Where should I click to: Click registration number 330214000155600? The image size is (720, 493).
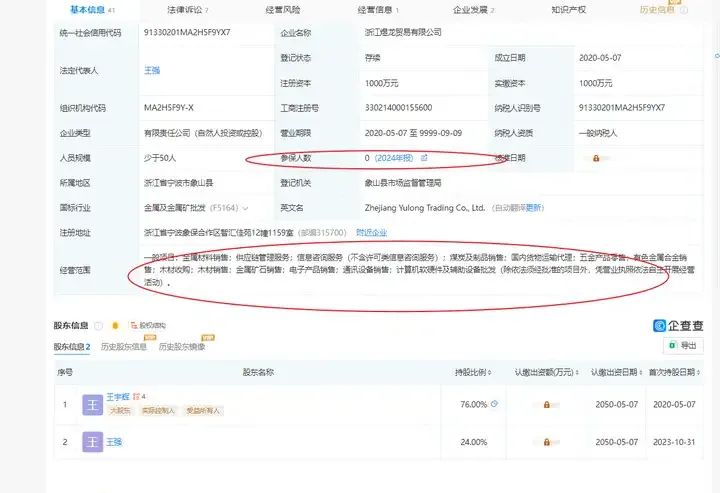[398, 108]
